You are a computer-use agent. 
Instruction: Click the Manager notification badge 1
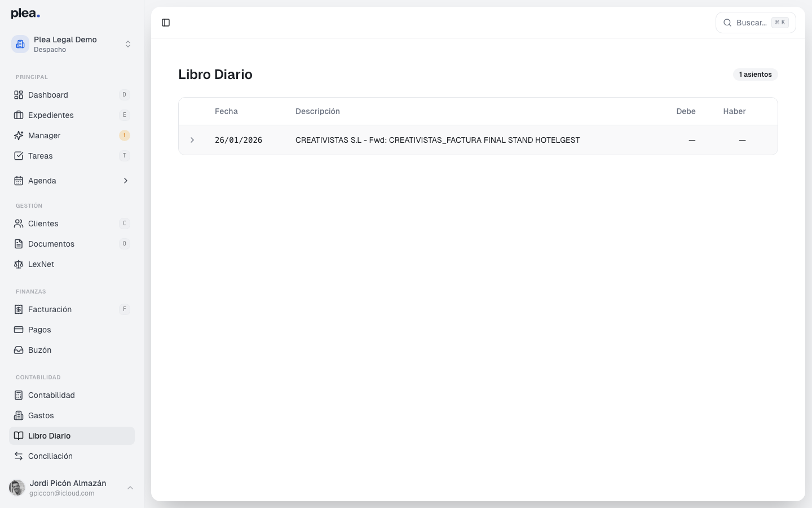coord(125,135)
